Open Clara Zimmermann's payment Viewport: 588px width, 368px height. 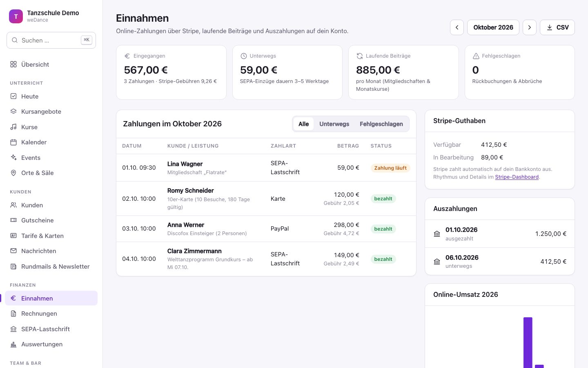click(x=266, y=259)
